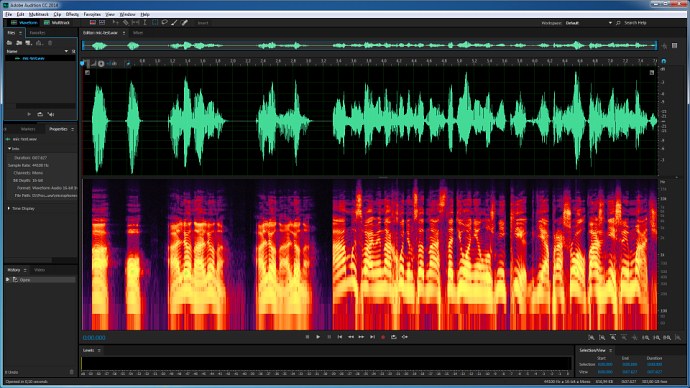This screenshot has height=388, width=690.
Task: Choose the Spot Healing Brush tool
Action: pos(184,22)
